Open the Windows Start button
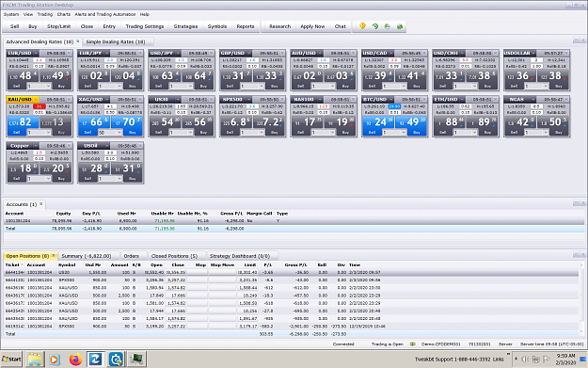Screen dimensions: 588x368 [11, 360]
